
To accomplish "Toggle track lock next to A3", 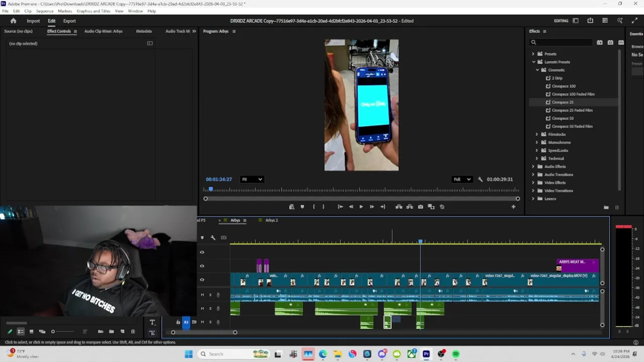I will pos(178,322).
